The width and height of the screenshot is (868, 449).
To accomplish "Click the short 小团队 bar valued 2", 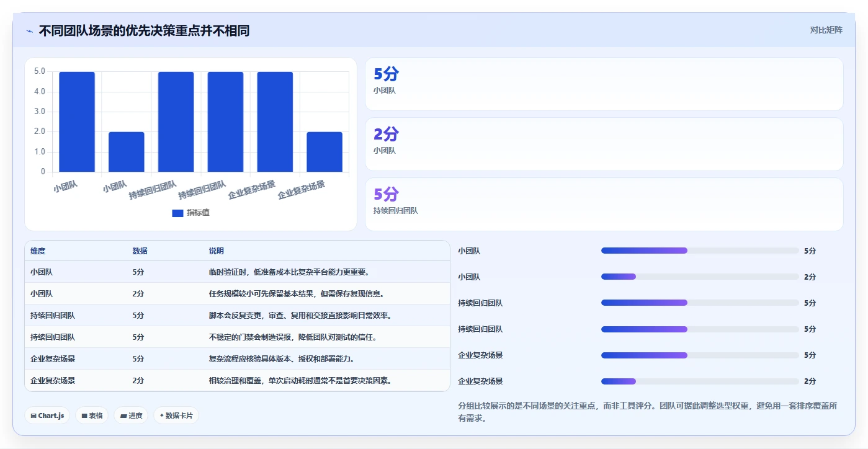I will (127, 152).
